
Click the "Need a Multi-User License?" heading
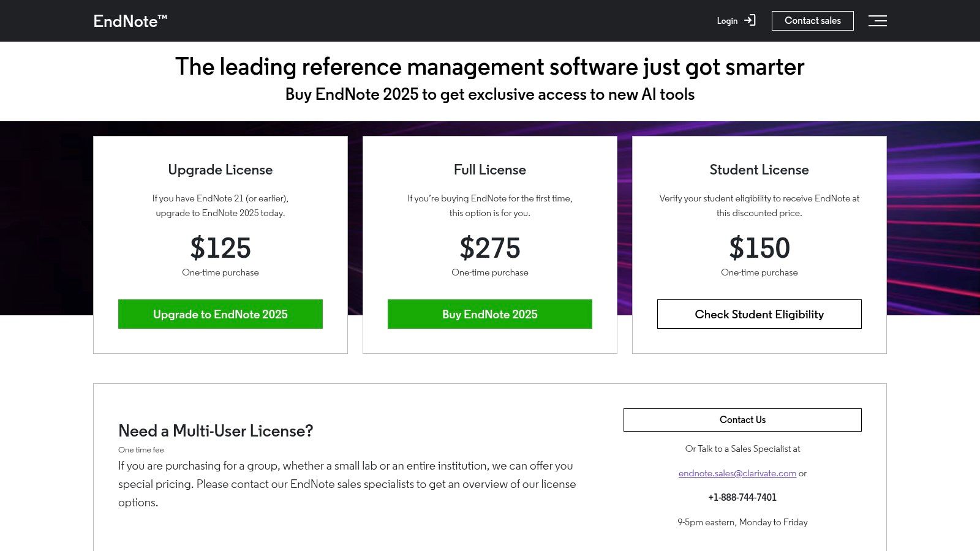(216, 431)
